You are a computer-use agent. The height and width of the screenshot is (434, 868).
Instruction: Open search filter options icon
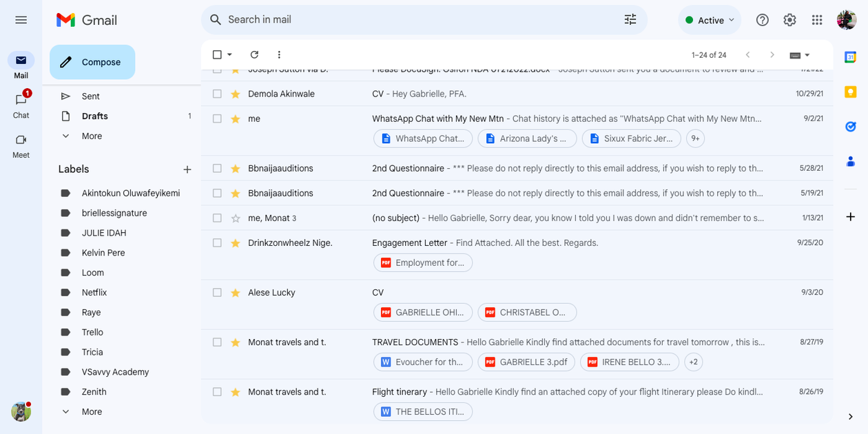pyautogui.click(x=630, y=20)
